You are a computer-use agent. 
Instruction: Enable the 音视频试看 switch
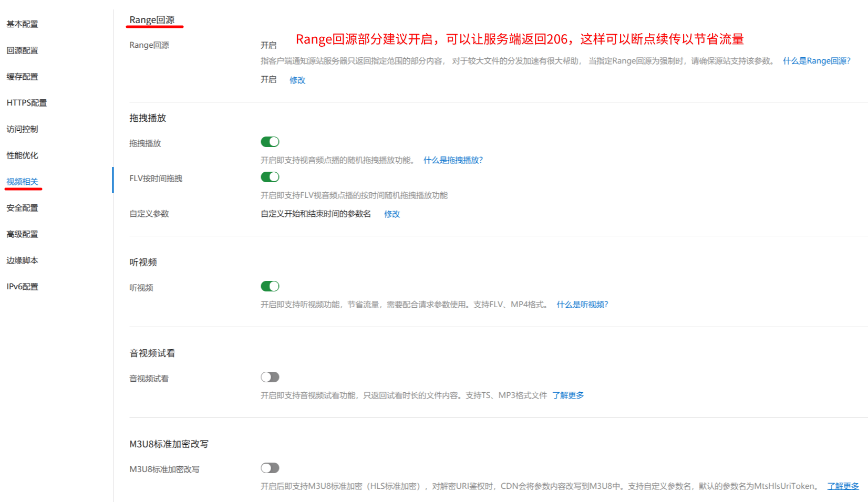coord(270,377)
